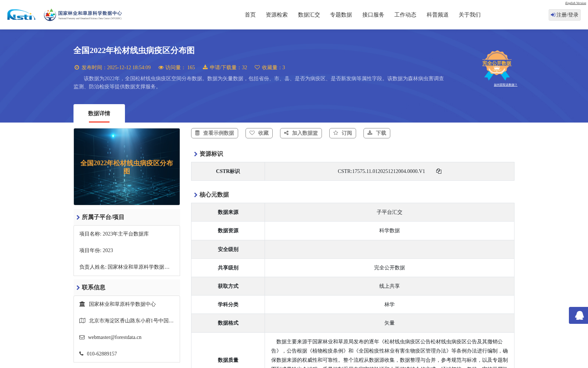Click the eye icon beside 访问量
The width and height of the screenshot is (588, 368).
161,67
